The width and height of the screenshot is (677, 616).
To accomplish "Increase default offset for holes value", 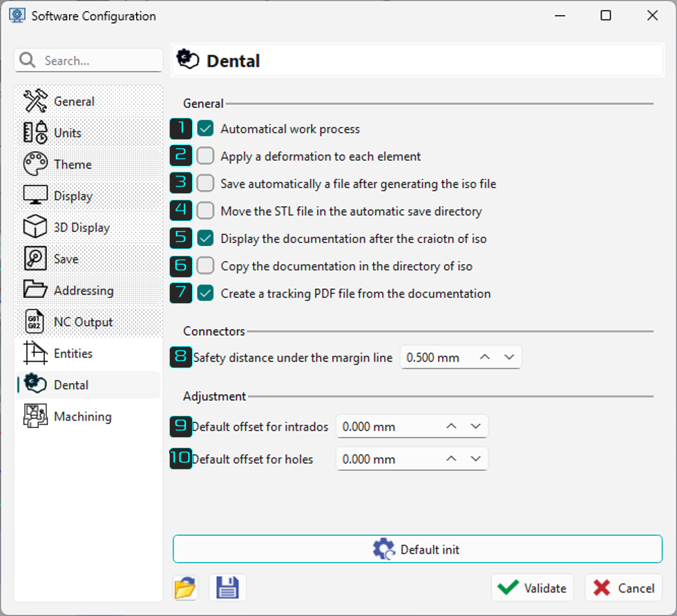I will point(451,459).
